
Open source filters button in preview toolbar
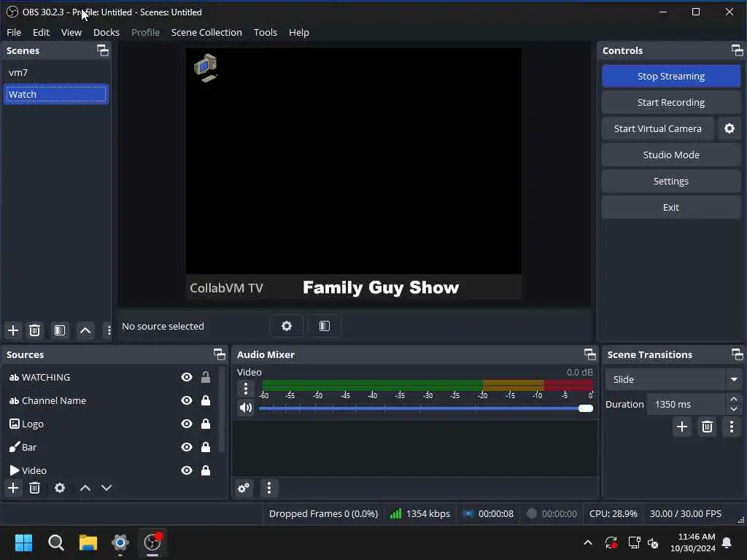[x=325, y=326]
